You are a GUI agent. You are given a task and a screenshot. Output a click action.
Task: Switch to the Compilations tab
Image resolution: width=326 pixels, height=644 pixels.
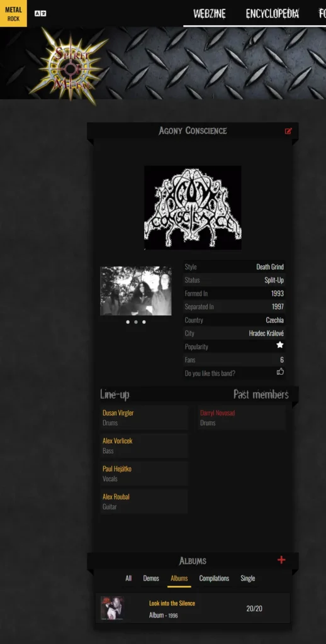214,579
